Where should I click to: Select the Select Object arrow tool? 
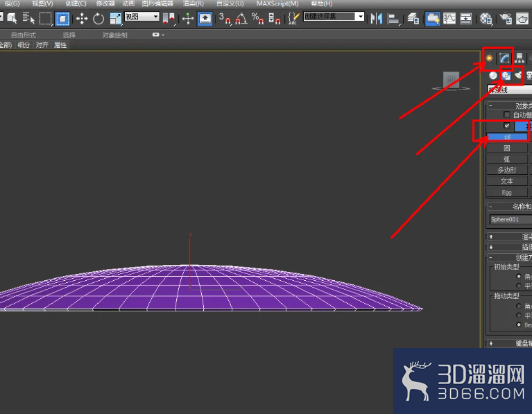12,18
